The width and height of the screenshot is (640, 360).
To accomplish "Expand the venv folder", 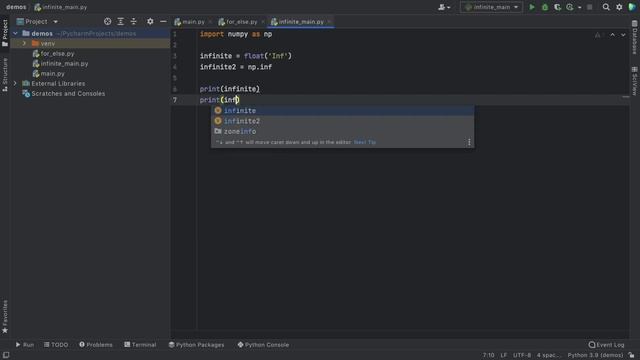I will pyautogui.click(x=24, y=43).
